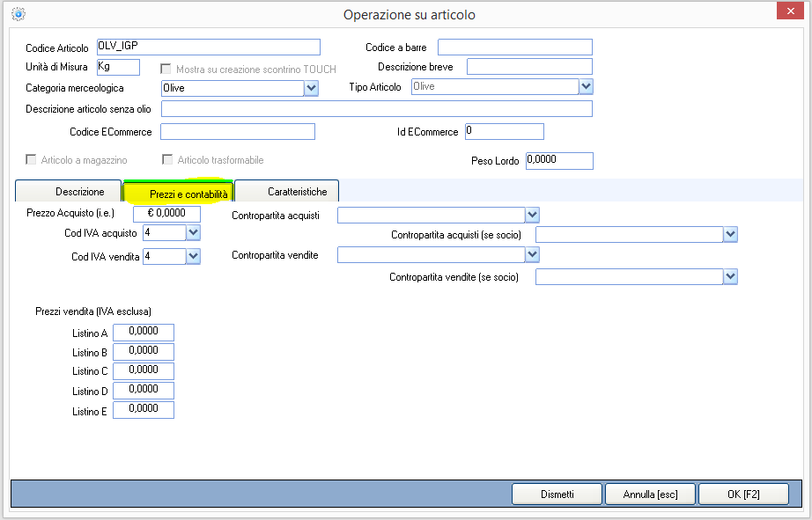Click the Codice Articolo field

coord(209,48)
